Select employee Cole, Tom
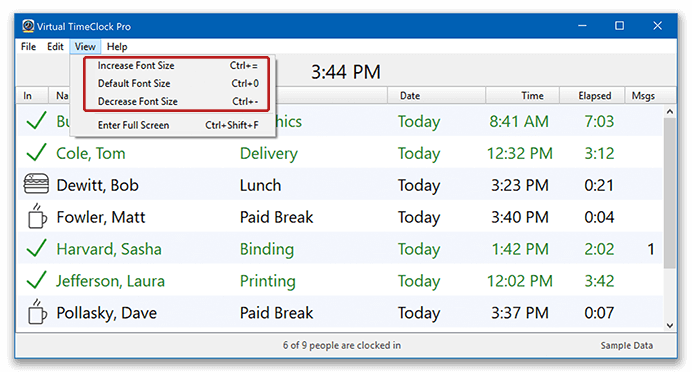This screenshot has width=692, height=372. 91,154
